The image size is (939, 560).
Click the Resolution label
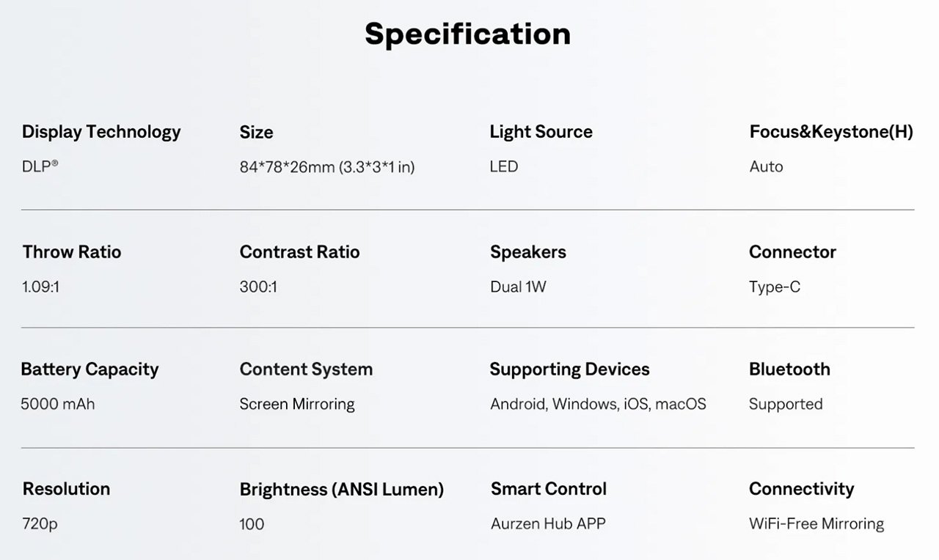tap(66, 489)
